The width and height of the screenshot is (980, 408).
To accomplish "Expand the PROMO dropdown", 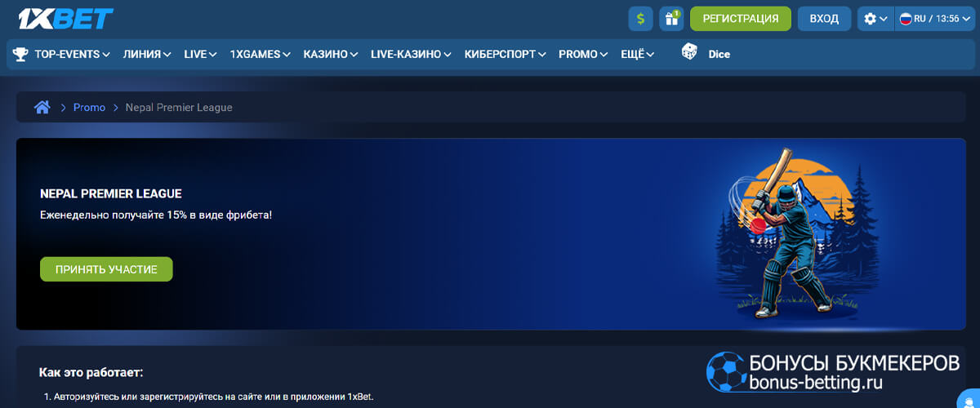I will 582,55.
